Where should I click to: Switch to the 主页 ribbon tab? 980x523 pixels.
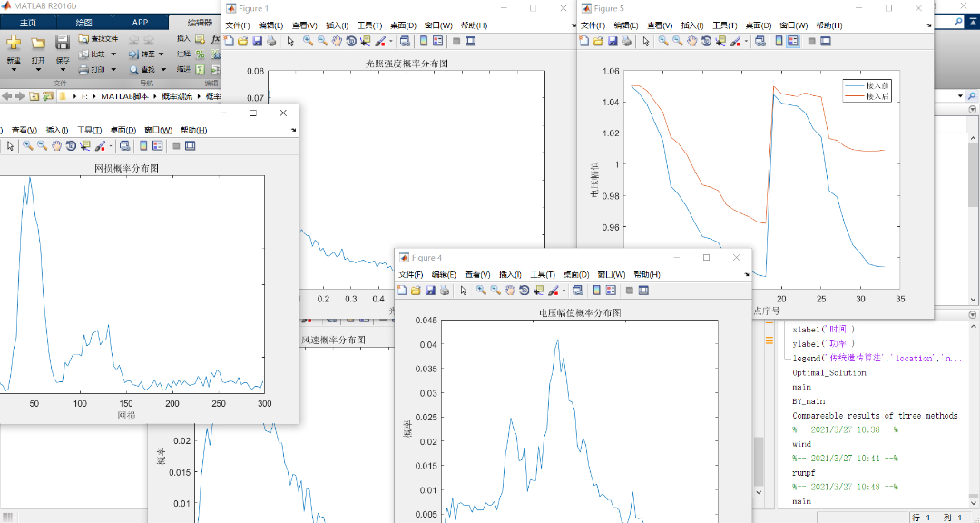coord(28,23)
